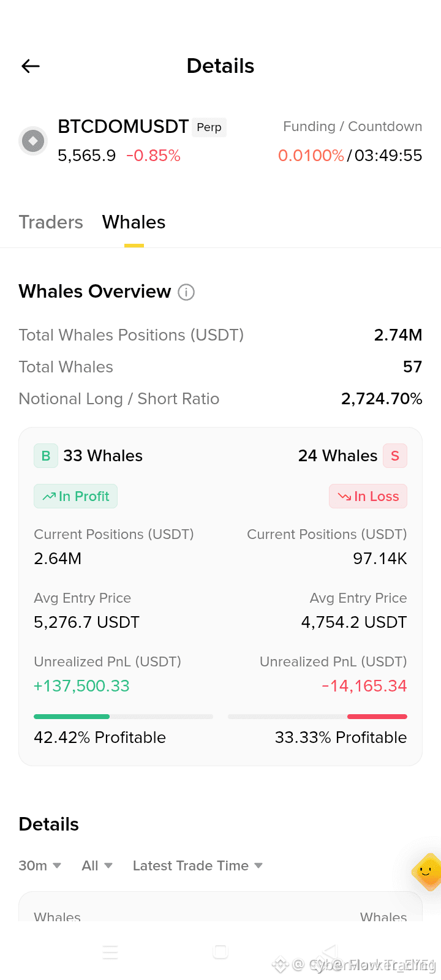Open the All filter dropdown
The height and width of the screenshot is (980, 441).
97,865
